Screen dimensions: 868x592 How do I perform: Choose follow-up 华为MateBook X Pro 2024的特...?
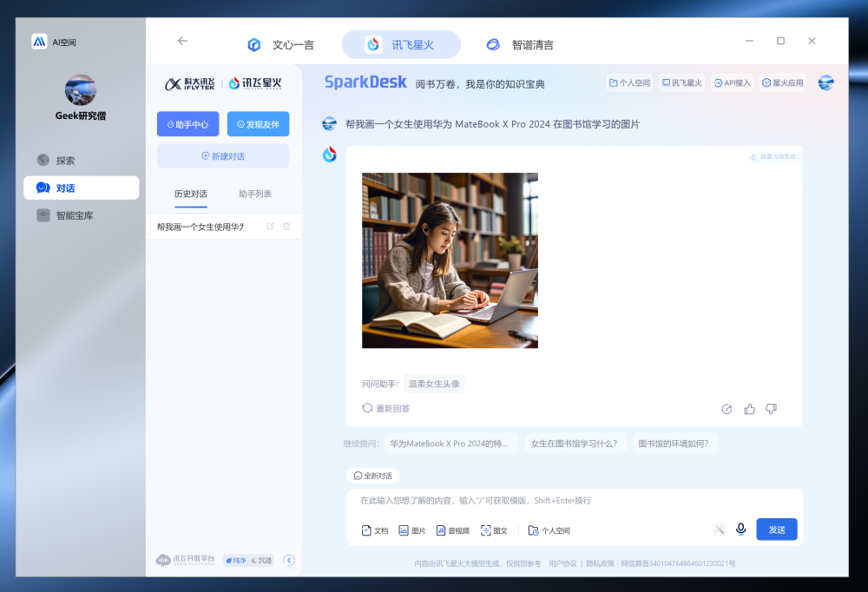451,444
